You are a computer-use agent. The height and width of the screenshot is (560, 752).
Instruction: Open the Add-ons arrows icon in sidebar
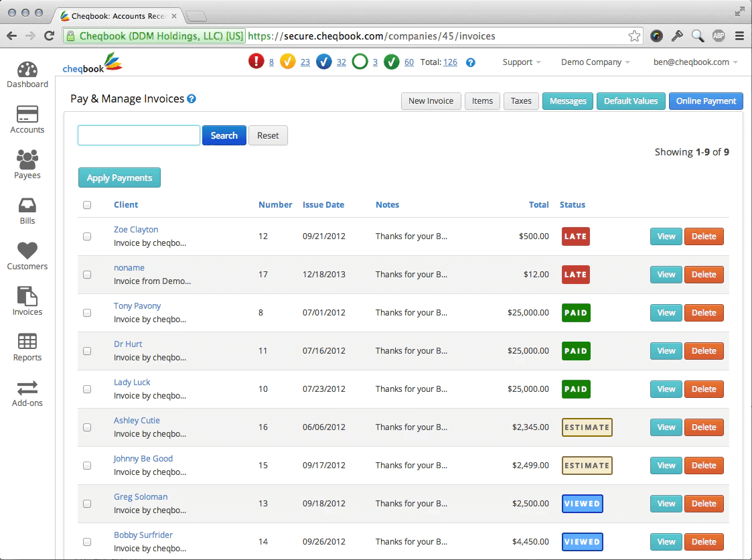click(27, 387)
